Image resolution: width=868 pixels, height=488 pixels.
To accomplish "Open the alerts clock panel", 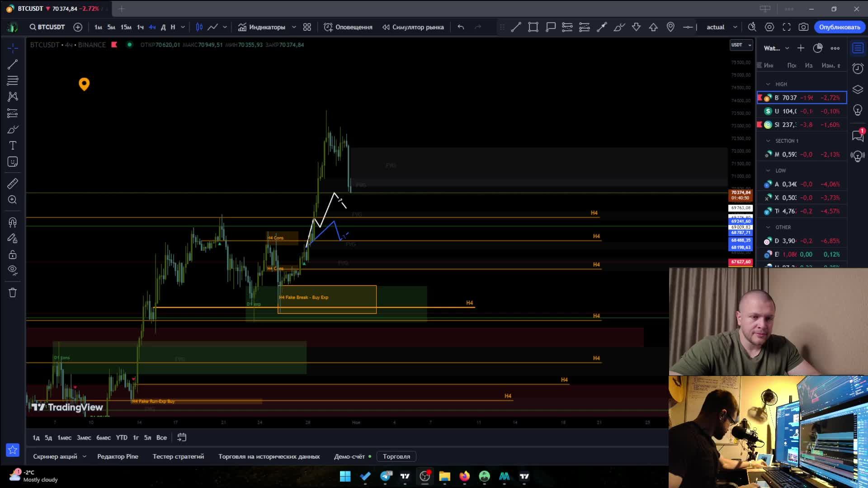I will click(858, 69).
